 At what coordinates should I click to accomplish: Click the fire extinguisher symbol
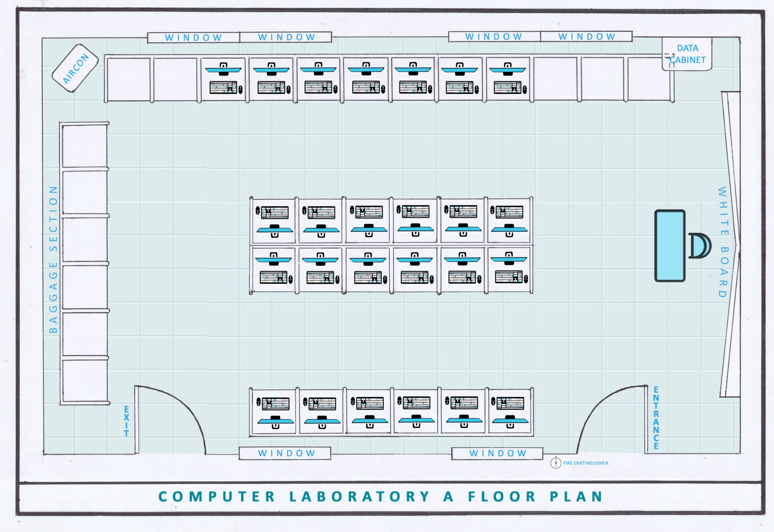[x=556, y=462]
